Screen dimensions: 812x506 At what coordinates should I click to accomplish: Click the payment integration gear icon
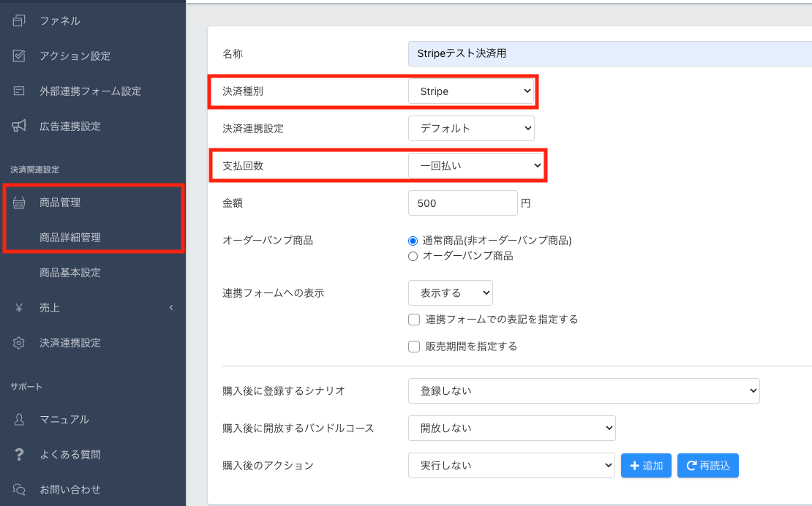(x=20, y=343)
